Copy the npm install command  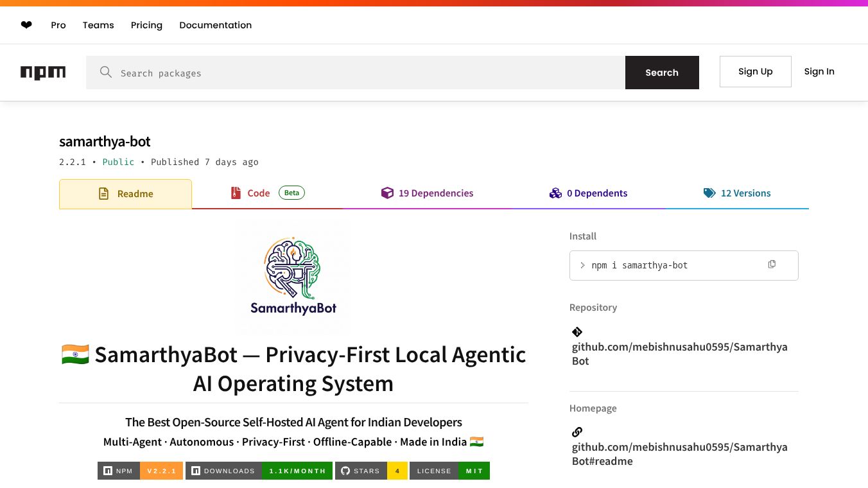click(x=772, y=265)
